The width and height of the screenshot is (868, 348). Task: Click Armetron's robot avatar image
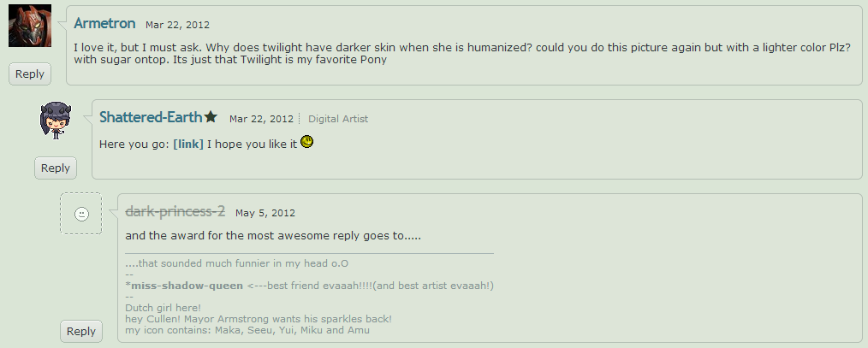pyautogui.click(x=30, y=26)
